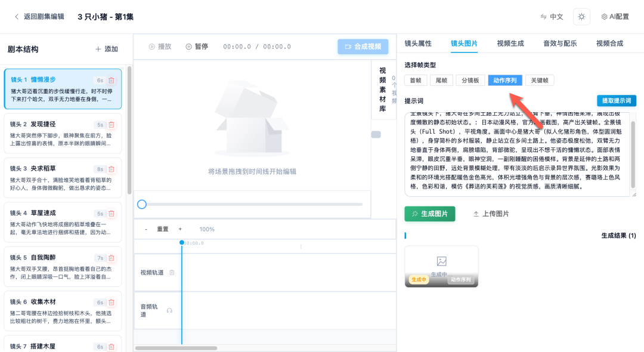Select the 关键帧 frame type option
The height and width of the screenshot is (352, 644).
click(539, 79)
